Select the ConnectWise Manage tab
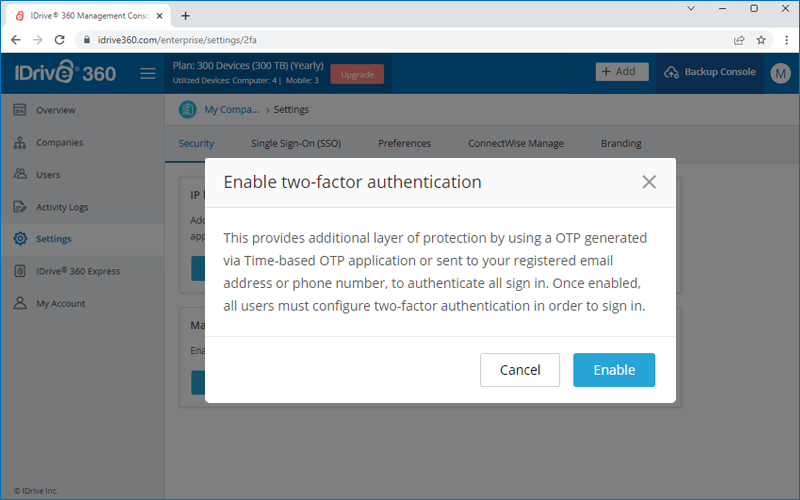This screenshot has height=500, width=800. tap(516, 143)
